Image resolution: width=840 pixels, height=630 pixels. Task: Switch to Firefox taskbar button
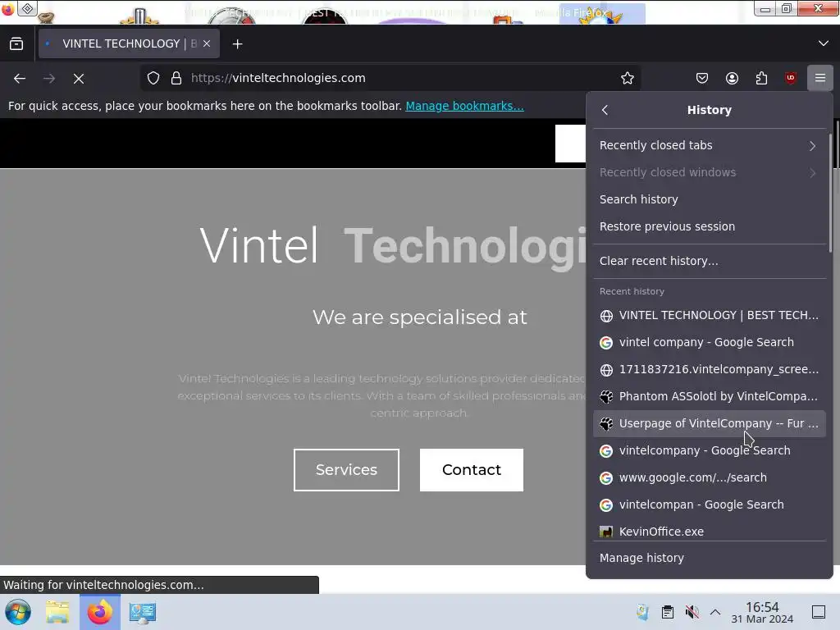[100, 612]
